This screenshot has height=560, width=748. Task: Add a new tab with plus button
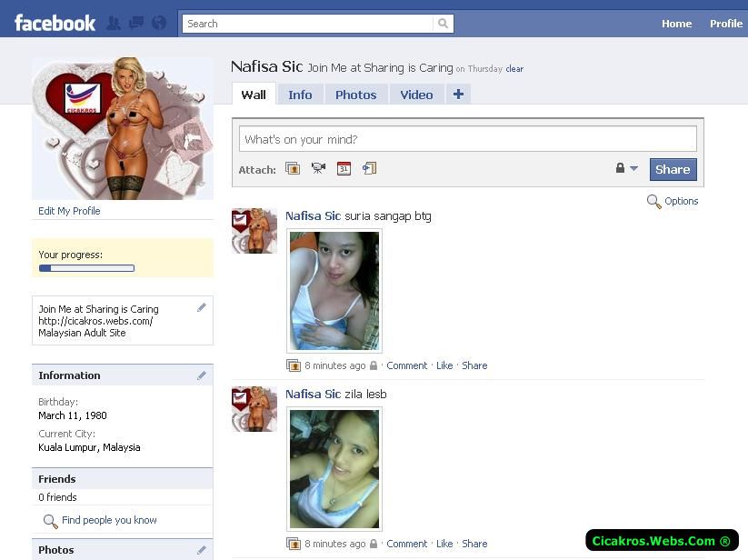458,95
